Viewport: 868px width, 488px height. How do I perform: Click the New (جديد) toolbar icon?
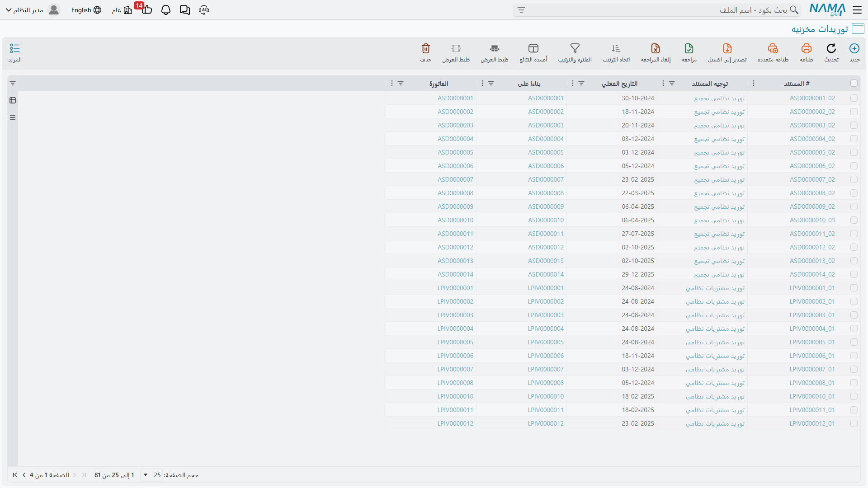coord(854,48)
